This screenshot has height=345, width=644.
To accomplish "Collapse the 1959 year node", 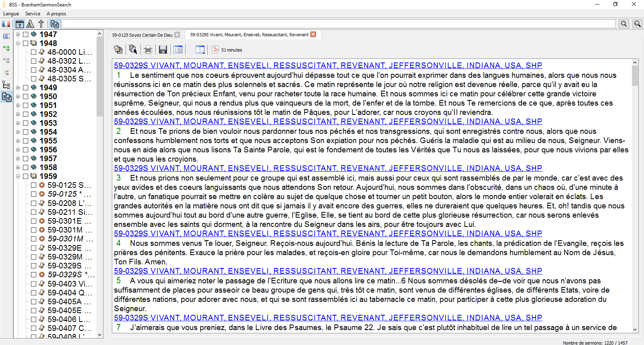I will 18,176.
